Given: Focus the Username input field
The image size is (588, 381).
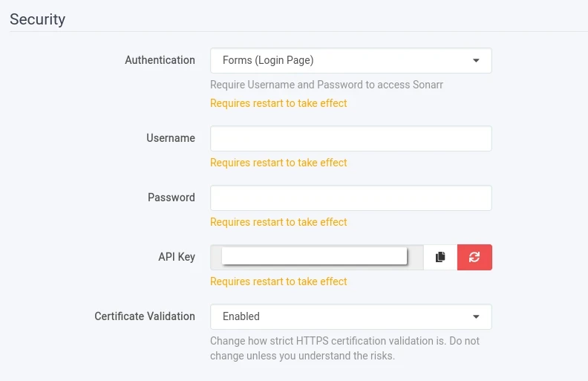Looking at the screenshot, I should pyautogui.click(x=350, y=138).
